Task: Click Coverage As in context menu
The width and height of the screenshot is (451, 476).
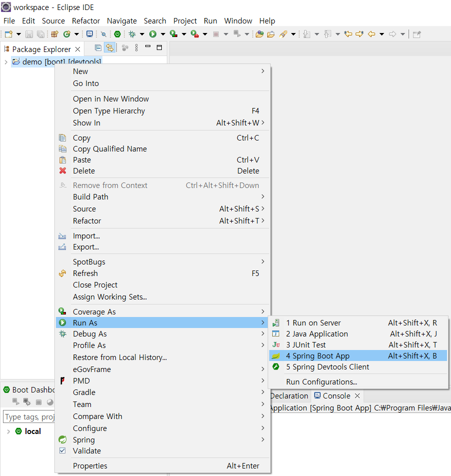Action: pos(162,312)
